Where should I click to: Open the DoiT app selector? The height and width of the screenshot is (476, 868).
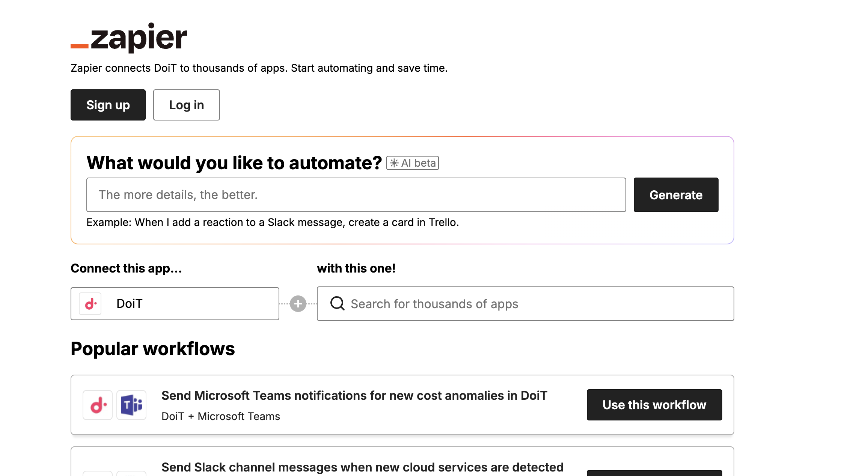[x=175, y=303]
